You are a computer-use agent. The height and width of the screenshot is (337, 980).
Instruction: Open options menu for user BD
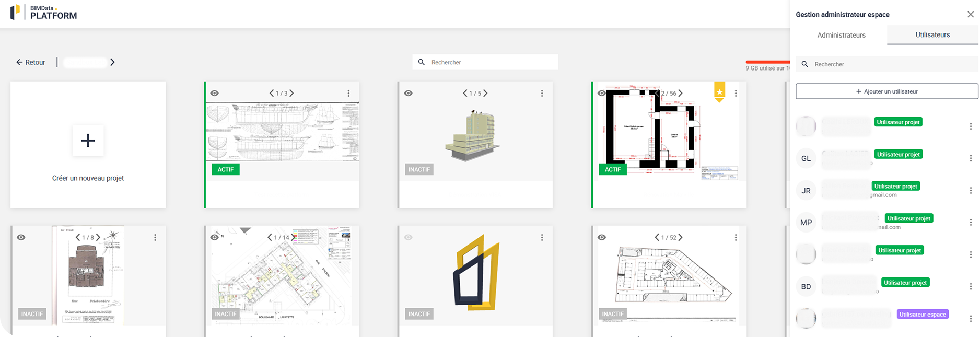coord(970,286)
